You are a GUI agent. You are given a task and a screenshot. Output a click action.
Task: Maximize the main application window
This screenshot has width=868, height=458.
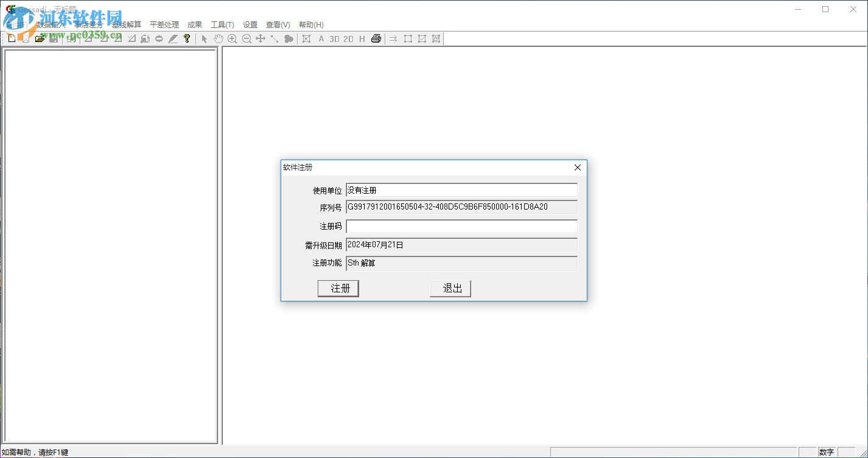click(x=825, y=9)
